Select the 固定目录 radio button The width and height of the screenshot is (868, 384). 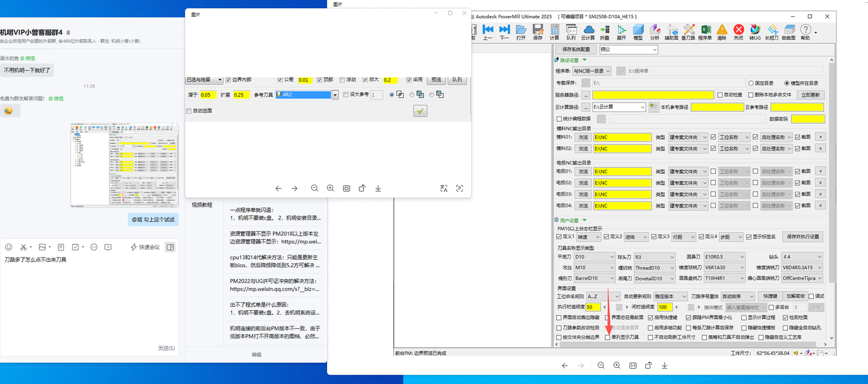click(x=751, y=83)
